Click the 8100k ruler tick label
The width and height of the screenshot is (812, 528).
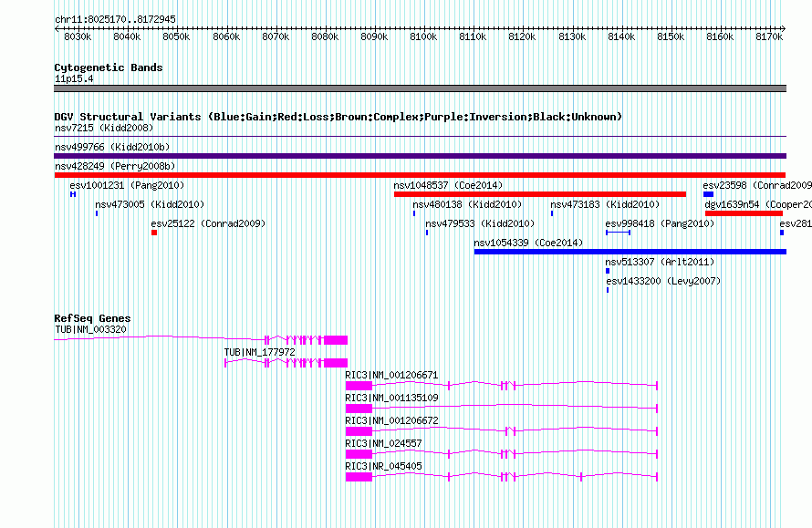[x=423, y=36]
